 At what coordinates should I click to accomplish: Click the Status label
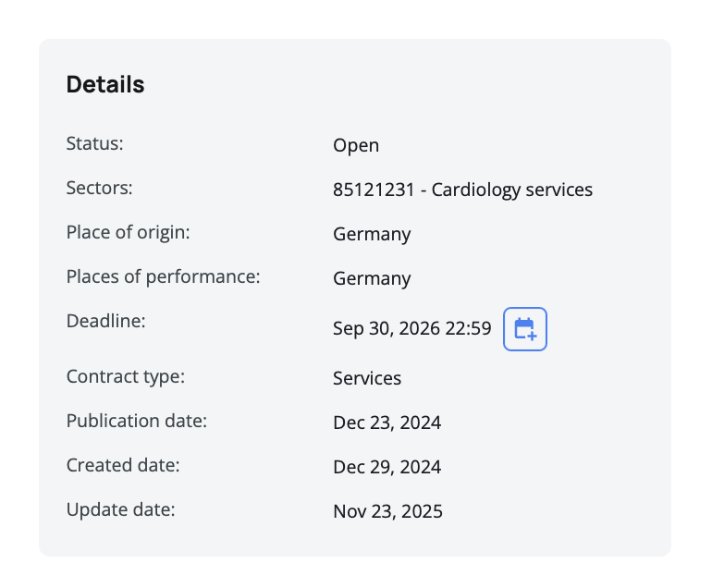(x=94, y=143)
